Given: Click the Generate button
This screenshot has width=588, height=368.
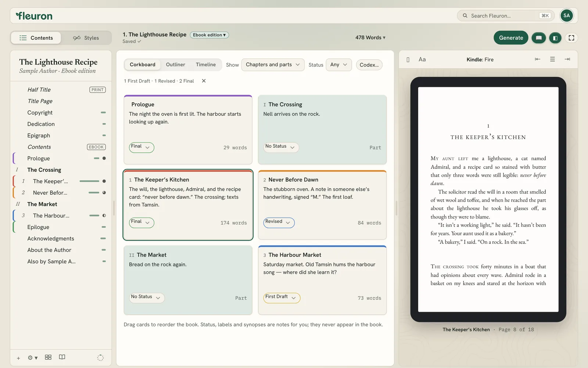Looking at the screenshot, I should click(x=511, y=38).
